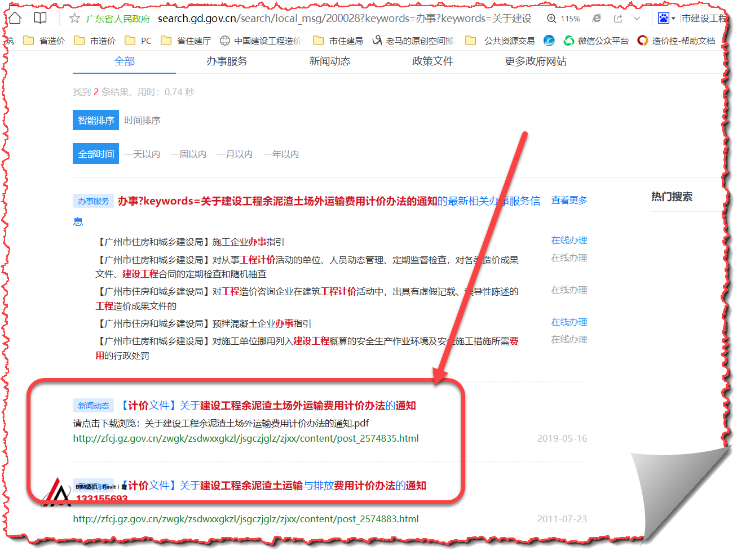The image size is (746, 560).
Task: Click the post_2574835.html URL
Action: tap(246, 438)
